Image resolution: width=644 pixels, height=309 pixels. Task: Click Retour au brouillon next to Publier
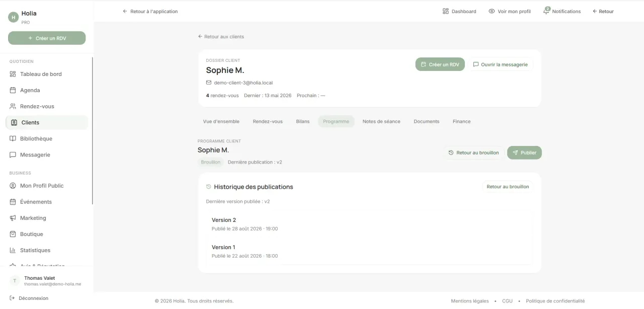(x=473, y=152)
